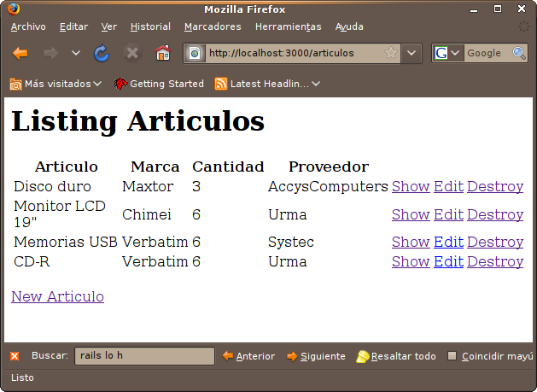This screenshot has height=392, width=537.
Task: Click the Anterior find button
Action: click(x=248, y=356)
